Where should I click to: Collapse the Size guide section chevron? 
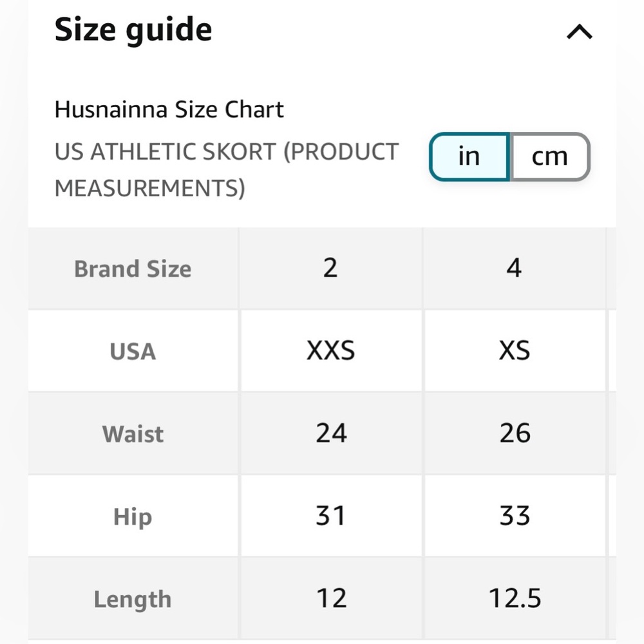pos(579,32)
